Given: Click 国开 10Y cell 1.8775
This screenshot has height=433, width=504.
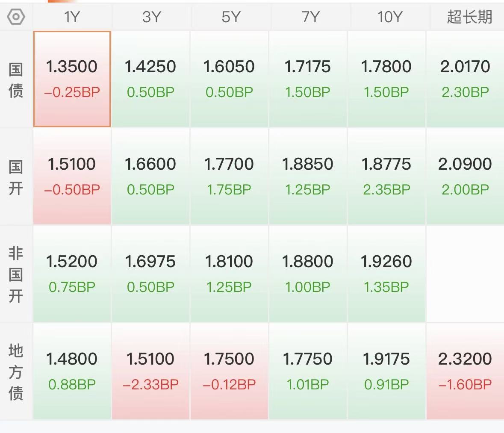Looking at the screenshot, I should pyautogui.click(x=386, y=176).
